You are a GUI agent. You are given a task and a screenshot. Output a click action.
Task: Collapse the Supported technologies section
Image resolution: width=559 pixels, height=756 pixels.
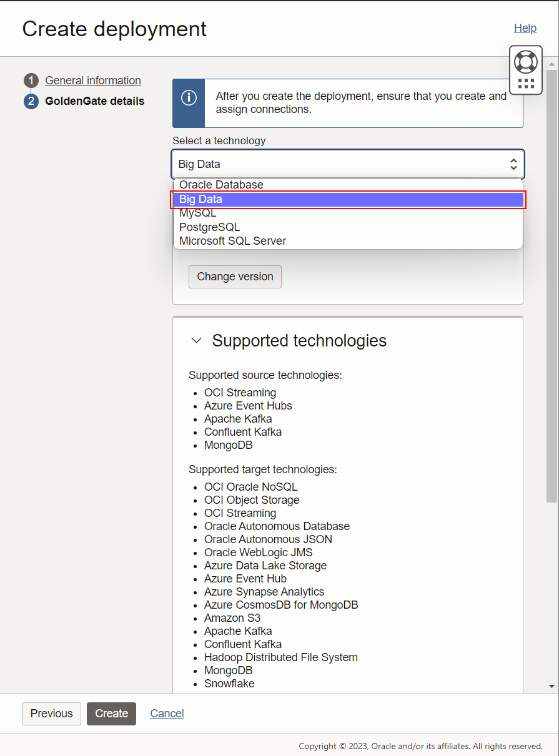click(196, 341)
